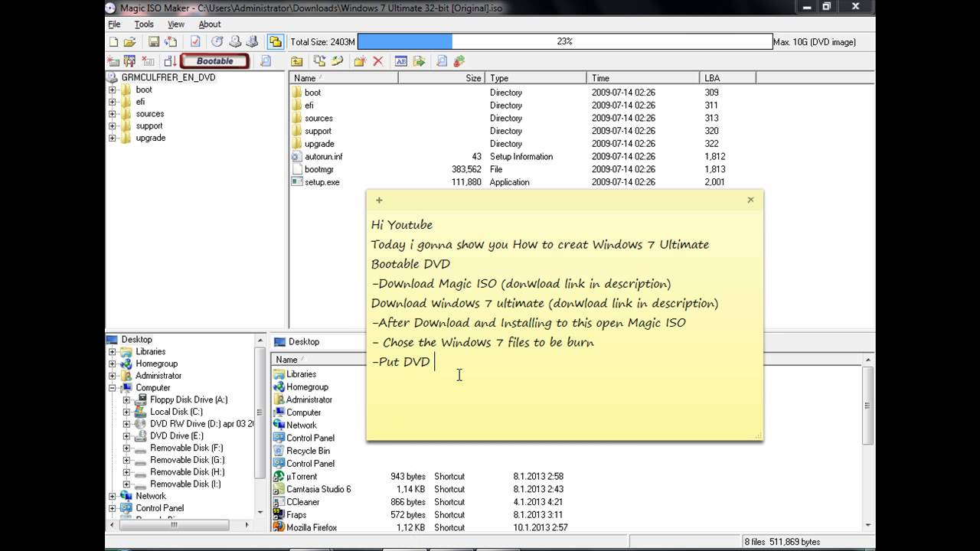Click the Find file magnifier icon
Viewport: 980px width, 551px height.
[442, 61]
